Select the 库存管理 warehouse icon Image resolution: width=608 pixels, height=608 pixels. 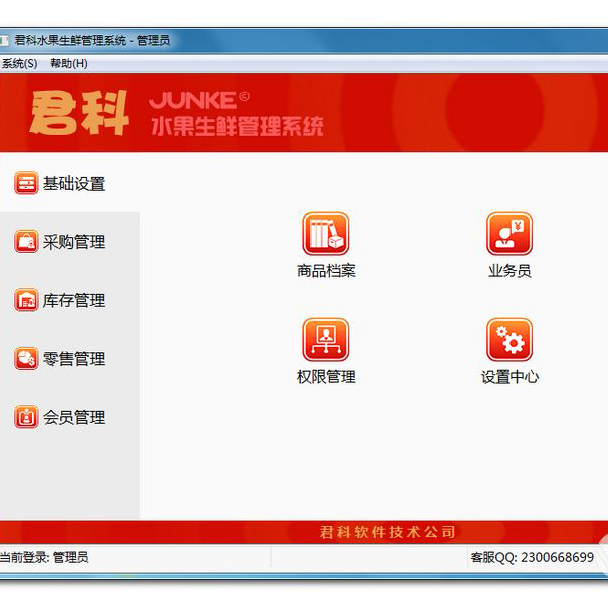pos(26,300)
